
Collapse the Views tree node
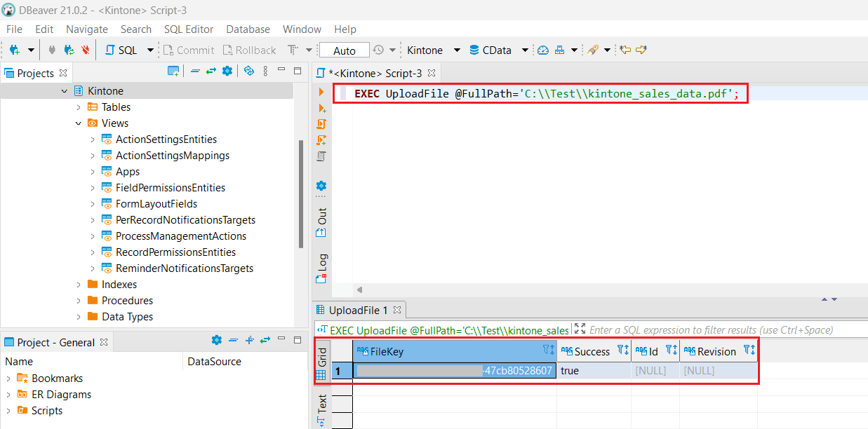[x=79, y=123]
